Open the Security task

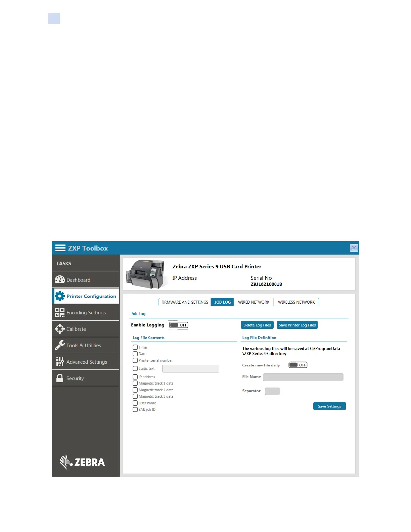pos(86,378)
